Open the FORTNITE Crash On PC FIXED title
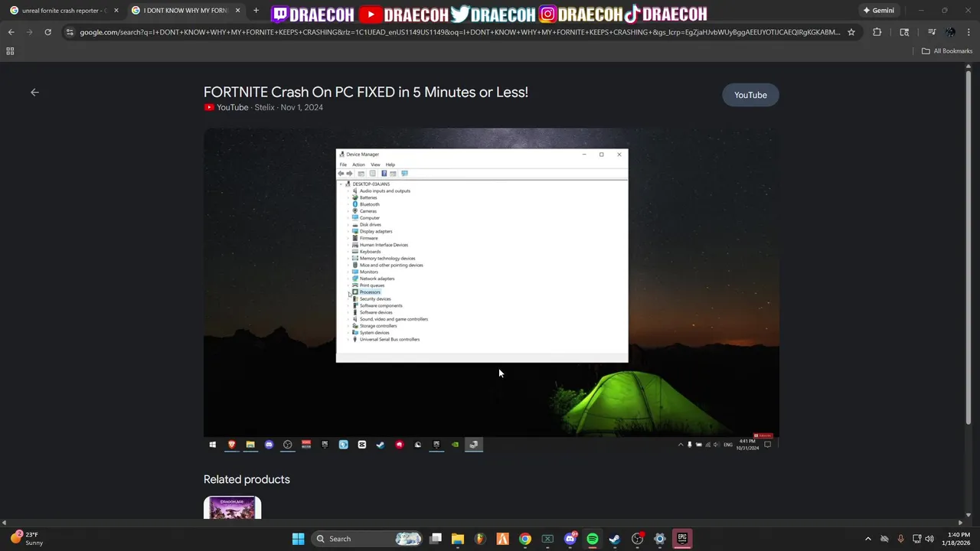Image resolution: width=980 pixels, height=551 pixels. (366, 92)
